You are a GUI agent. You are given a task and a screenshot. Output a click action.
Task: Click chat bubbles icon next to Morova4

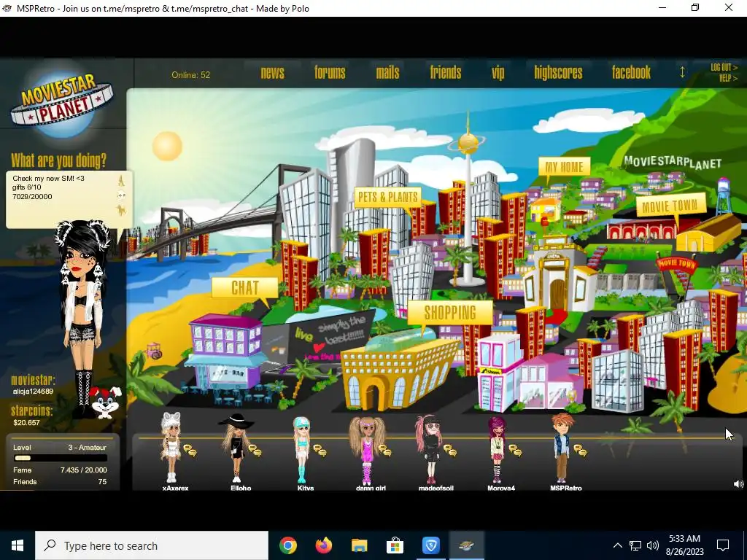pyautogui.click(x=515, y=450)
